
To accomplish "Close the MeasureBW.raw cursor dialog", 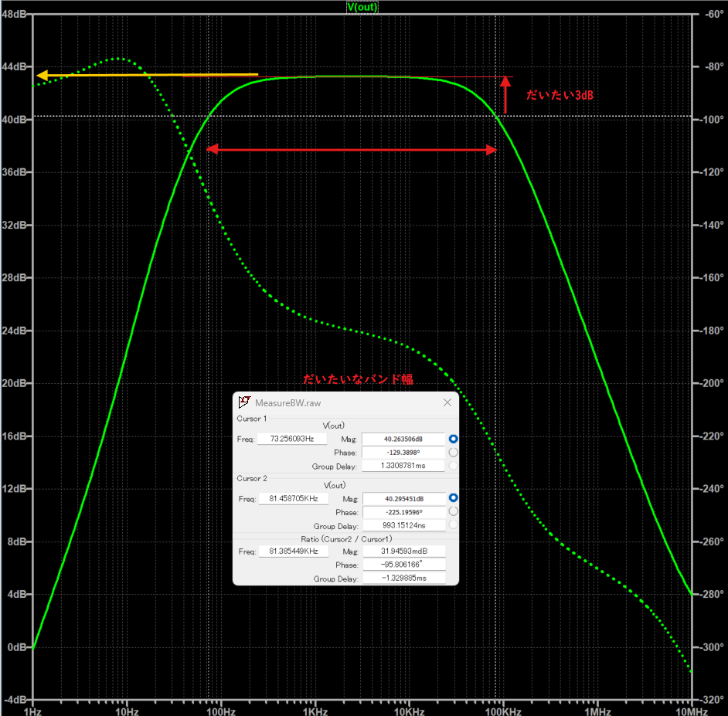I will (447, 402).
